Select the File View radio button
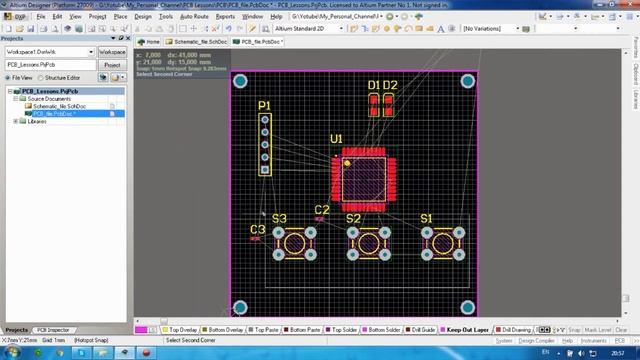 point(8,78)
